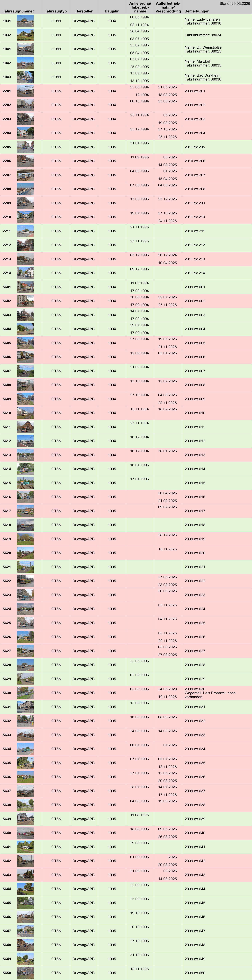Click vehicle number 5640 in the list
Viewport: 252px width, 980px height.
point(7,833)
